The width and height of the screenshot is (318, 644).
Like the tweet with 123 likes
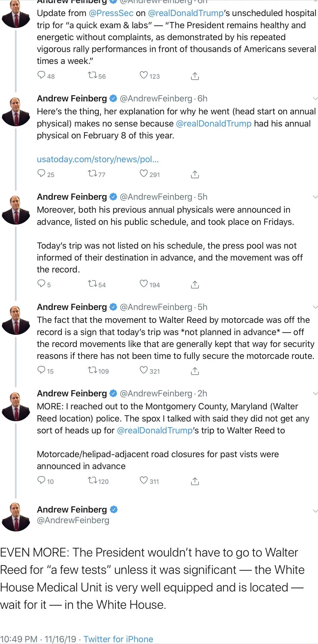click(143, 75)
